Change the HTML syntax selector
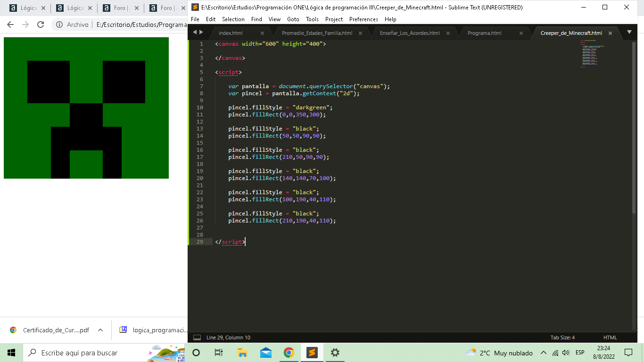This screenshot has width=644, height=362. [x=610, y=337]
